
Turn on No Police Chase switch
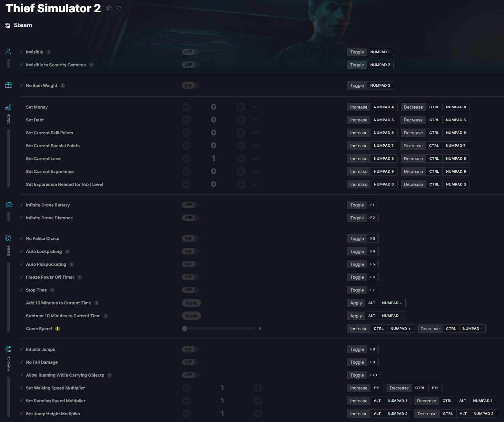[190, 238]
